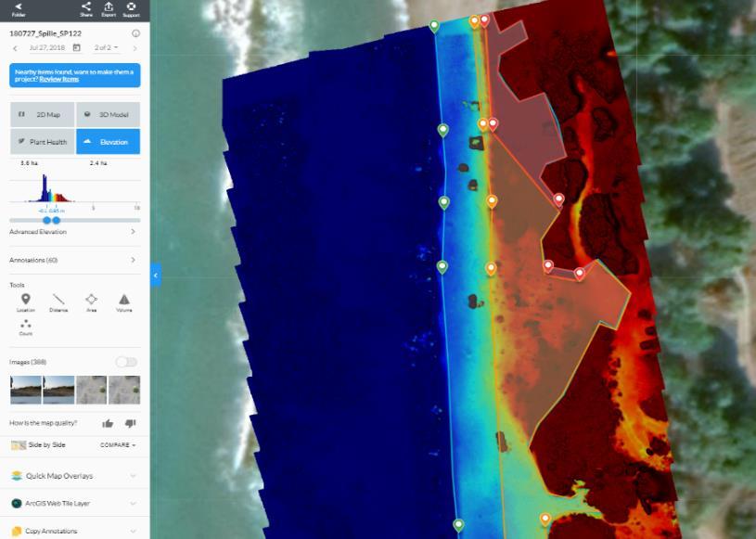756x539 pixels.
Task: Open map info icon beside title
Action: pos(136,33)
